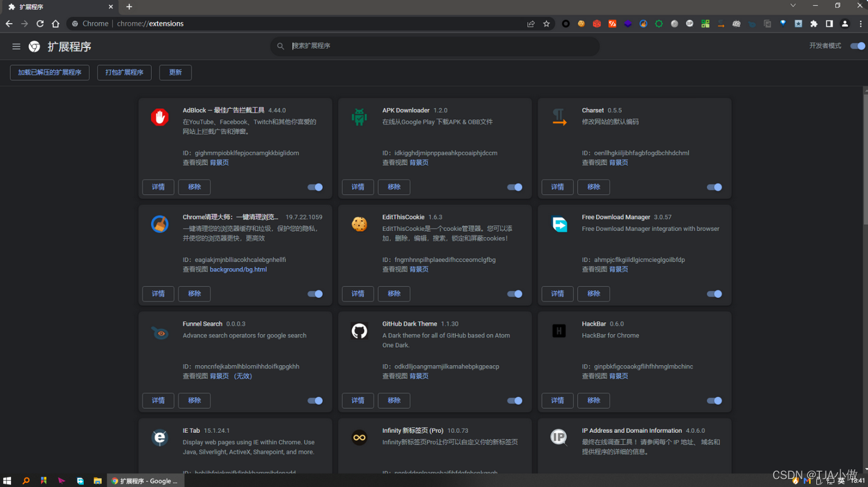Focus the 搜索扩展程序 search field
868x487 pixels.
[x=435, y=46]
